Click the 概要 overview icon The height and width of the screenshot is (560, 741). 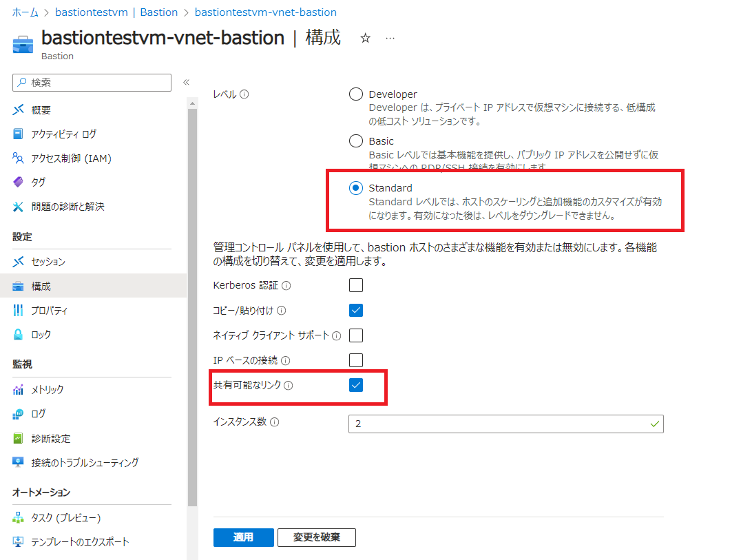pos(18,110)
